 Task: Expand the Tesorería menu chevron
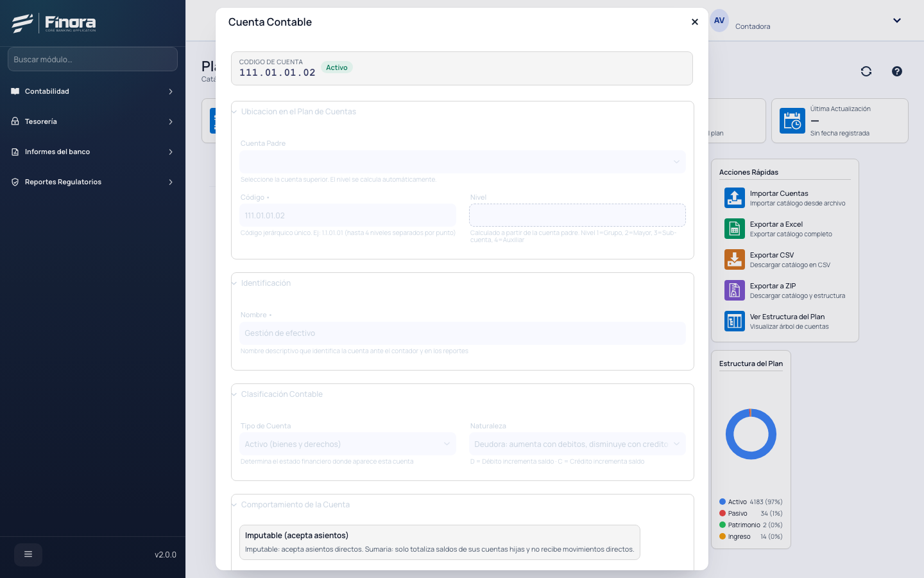coord(171,121)
